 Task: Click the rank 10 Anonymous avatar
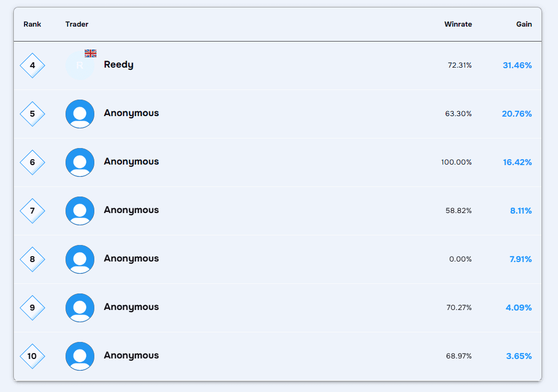pyautogui.click(x=79, y=356)
